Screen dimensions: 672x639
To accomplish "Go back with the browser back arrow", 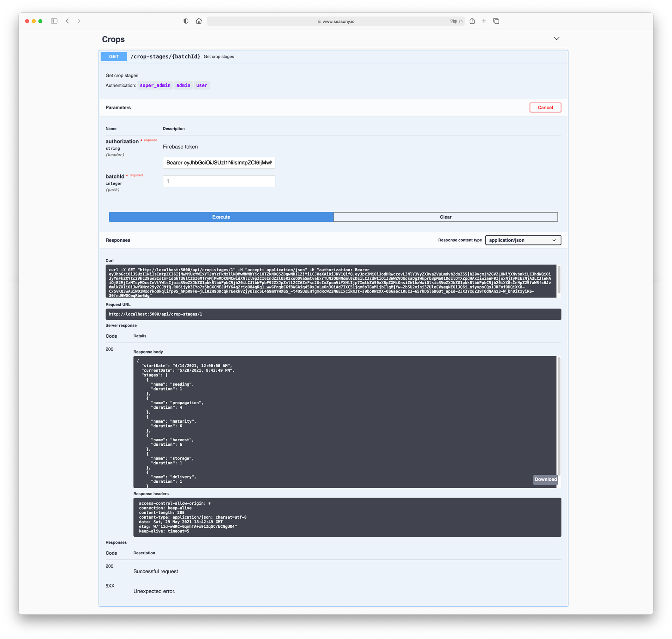I will pyautogui.click(x=68, y=21).
